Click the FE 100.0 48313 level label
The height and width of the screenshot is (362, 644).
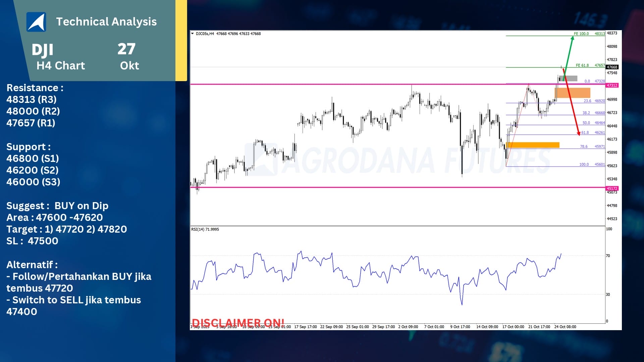point(589,34)
